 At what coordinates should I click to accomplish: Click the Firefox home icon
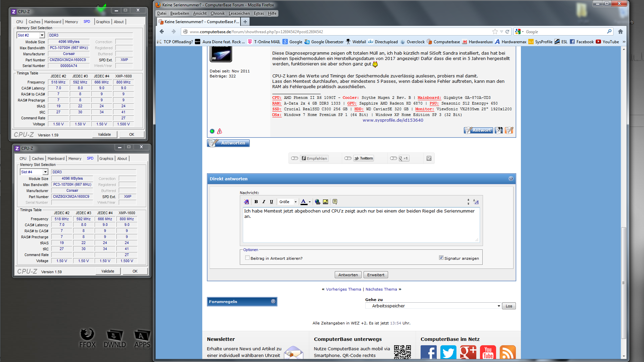620,32
